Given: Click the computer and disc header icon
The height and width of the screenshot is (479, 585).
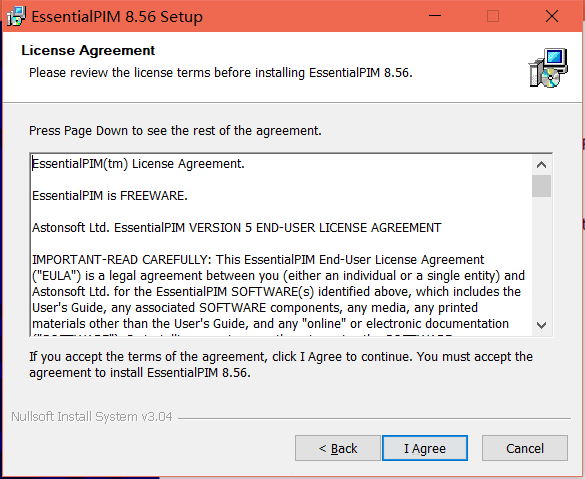Looking at the screenshot, I should point(548,68).
